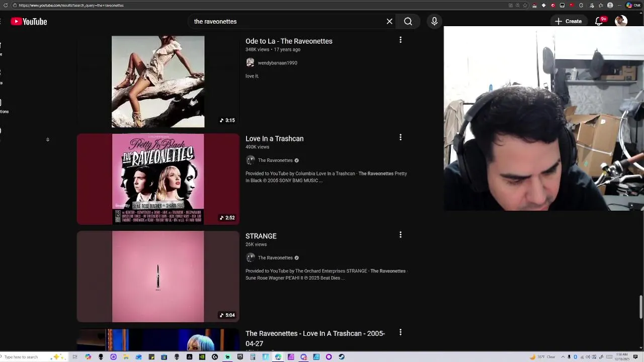Viewport: 644px width, 362px height.
Task: Click The Raveonettes avatar beside STRANGE
Action: 250,258
